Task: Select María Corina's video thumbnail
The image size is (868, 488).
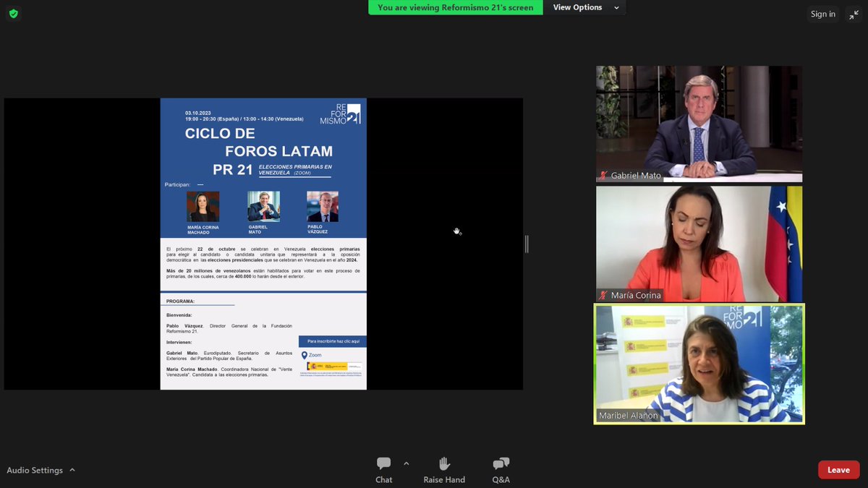Action: [699, 244]
